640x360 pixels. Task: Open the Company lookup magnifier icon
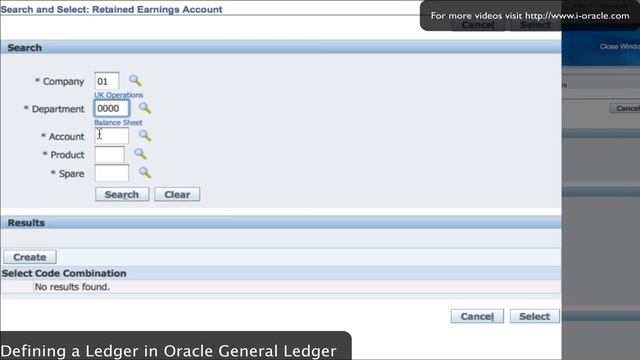(135, 80)
